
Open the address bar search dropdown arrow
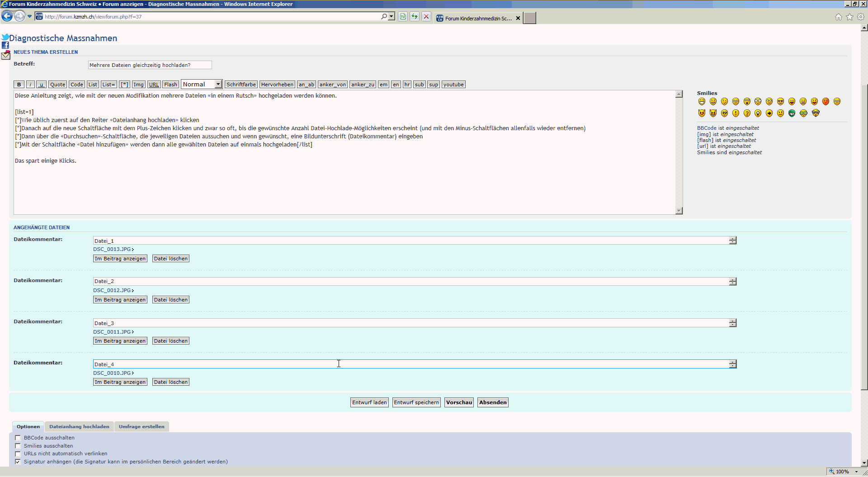pyautogui.click(x=392, y=16)
